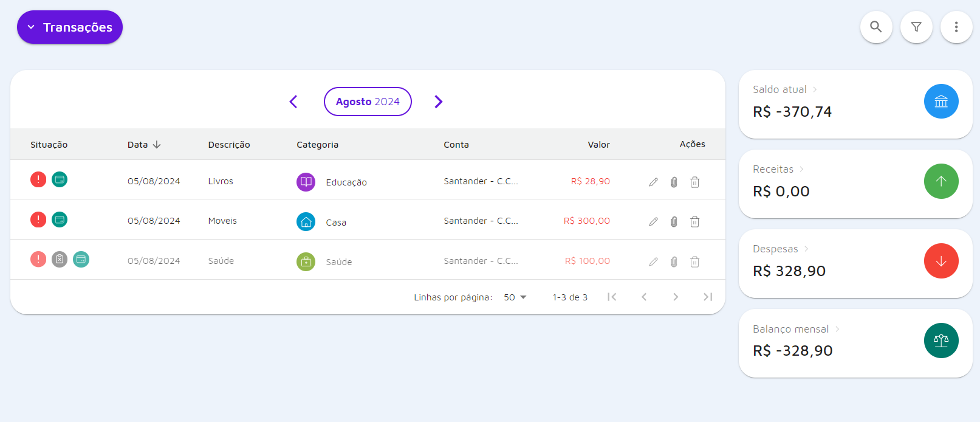Advance to the next month arrow
Screen dimensions: 980x422
(x=438, y=102)
